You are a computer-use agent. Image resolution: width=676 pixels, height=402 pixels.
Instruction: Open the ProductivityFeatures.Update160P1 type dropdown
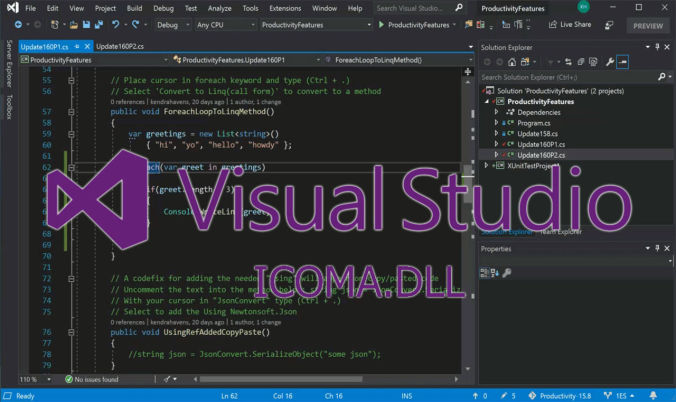point(247,60)
